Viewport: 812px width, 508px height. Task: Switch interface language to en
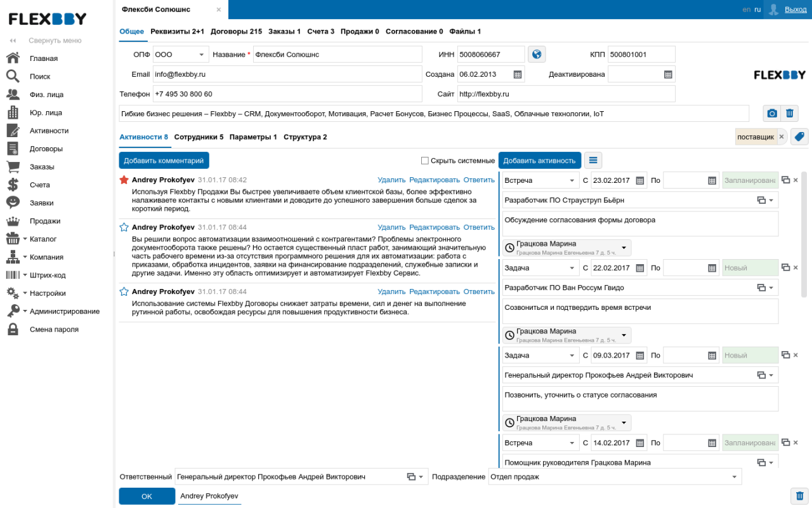(746, 10)
